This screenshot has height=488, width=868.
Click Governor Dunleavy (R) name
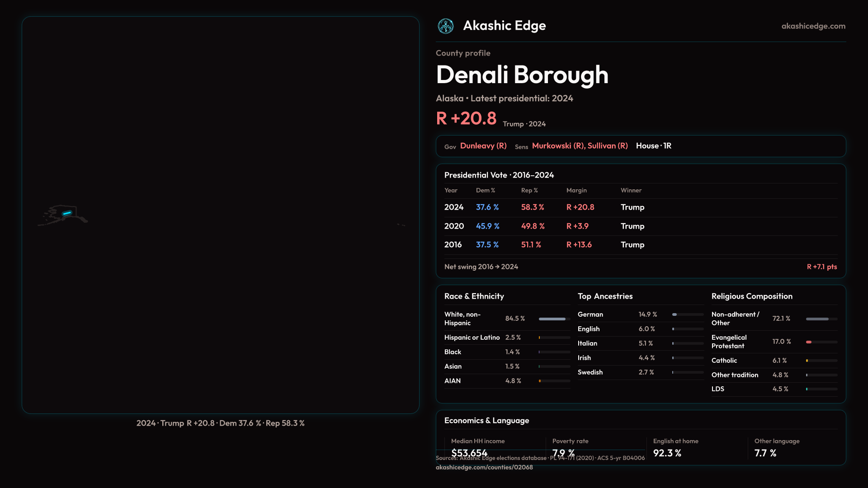coord(483,146)
